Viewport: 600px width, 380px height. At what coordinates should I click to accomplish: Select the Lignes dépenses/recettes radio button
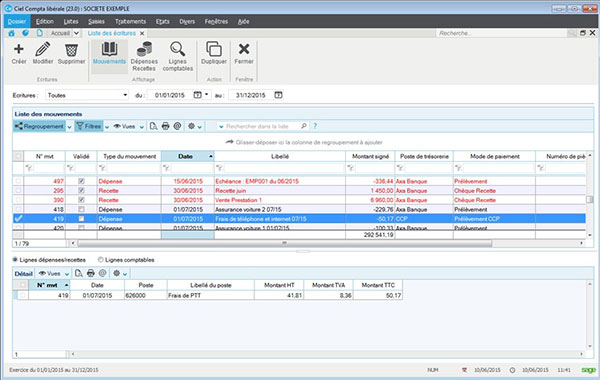(15, 260)
